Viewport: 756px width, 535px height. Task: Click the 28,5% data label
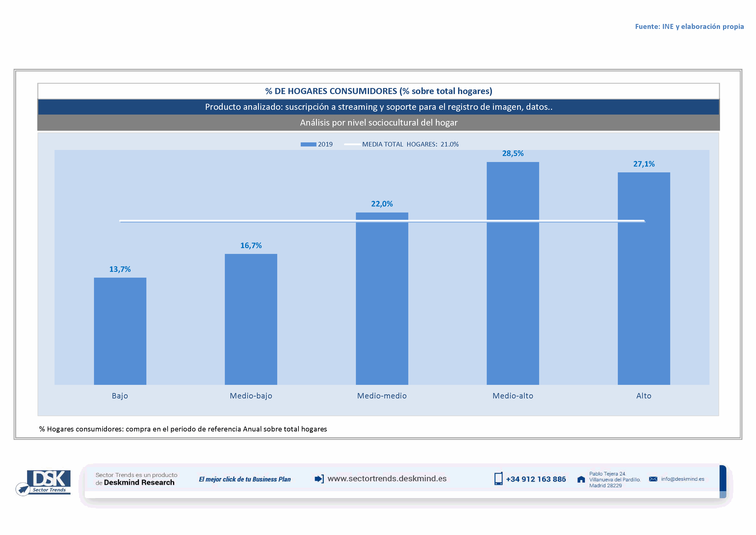513,154
